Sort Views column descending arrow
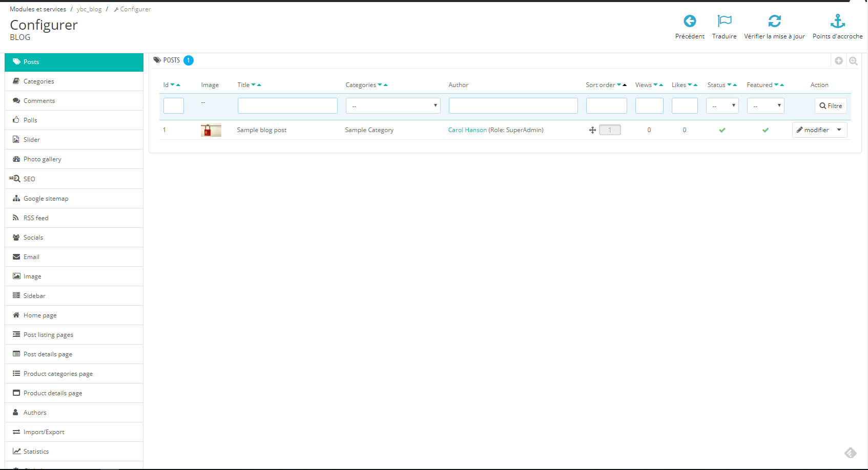The height and width of the screenshot is (470, 868). coord(655,85)
